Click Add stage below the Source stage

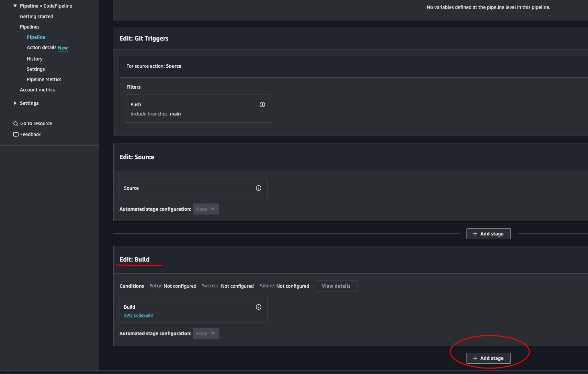pyautogui.click(x=488, y=233)
